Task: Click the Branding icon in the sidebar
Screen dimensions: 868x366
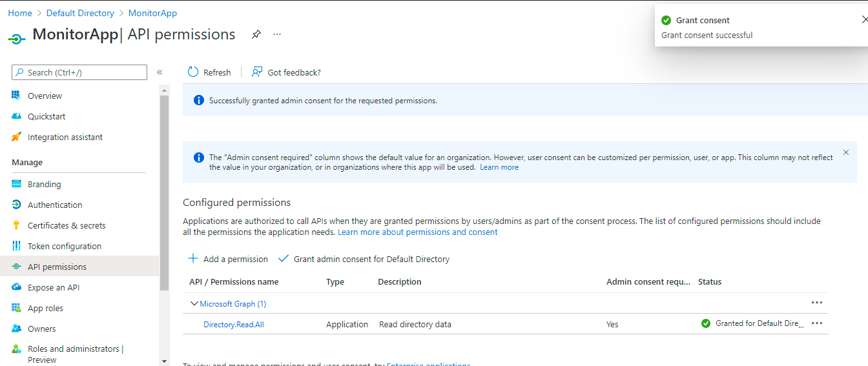Action: (16, 184)
